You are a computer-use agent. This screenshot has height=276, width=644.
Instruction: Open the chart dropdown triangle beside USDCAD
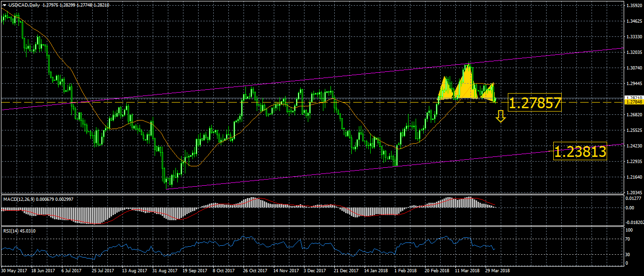click(4, 5)
